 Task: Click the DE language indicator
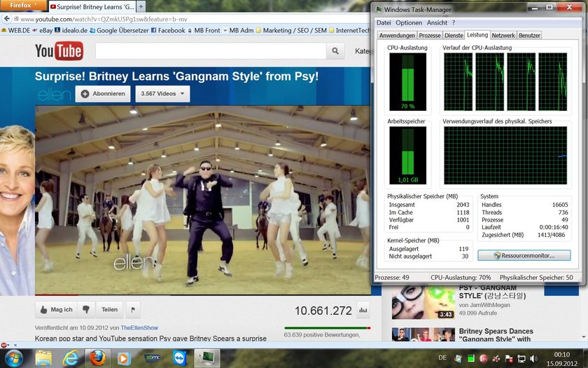pos(442,358)
